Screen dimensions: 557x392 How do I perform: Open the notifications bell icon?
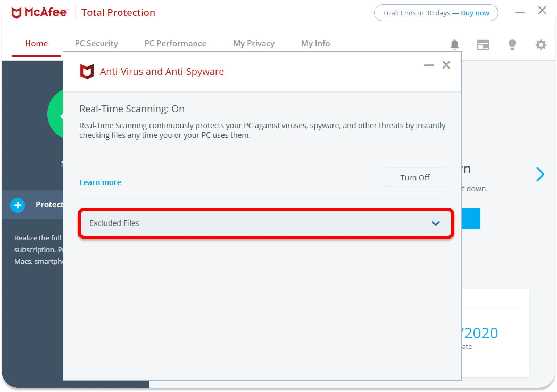(454, 45)
